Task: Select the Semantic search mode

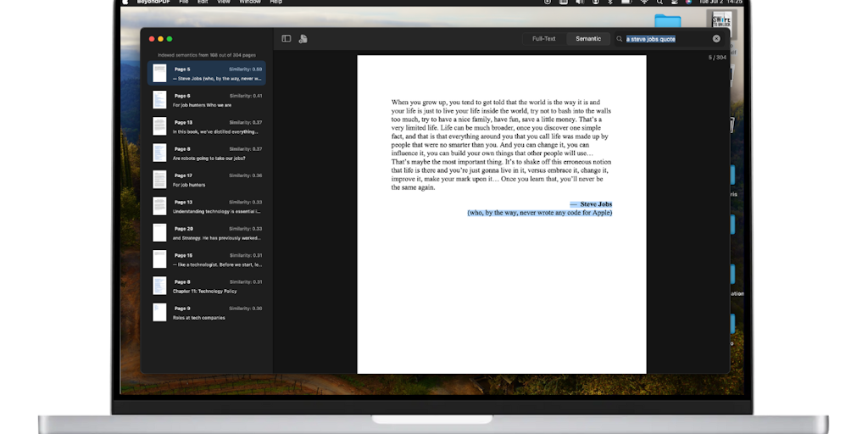Action: point(588,39)
